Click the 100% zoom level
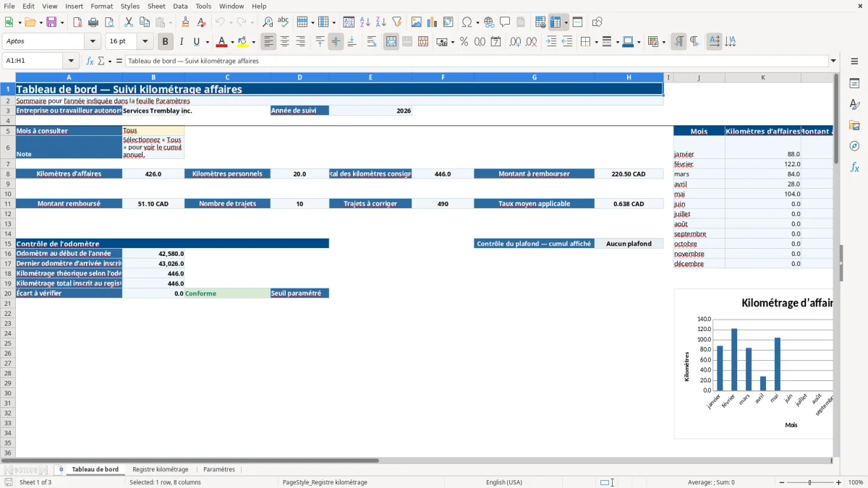 point(856,482)
